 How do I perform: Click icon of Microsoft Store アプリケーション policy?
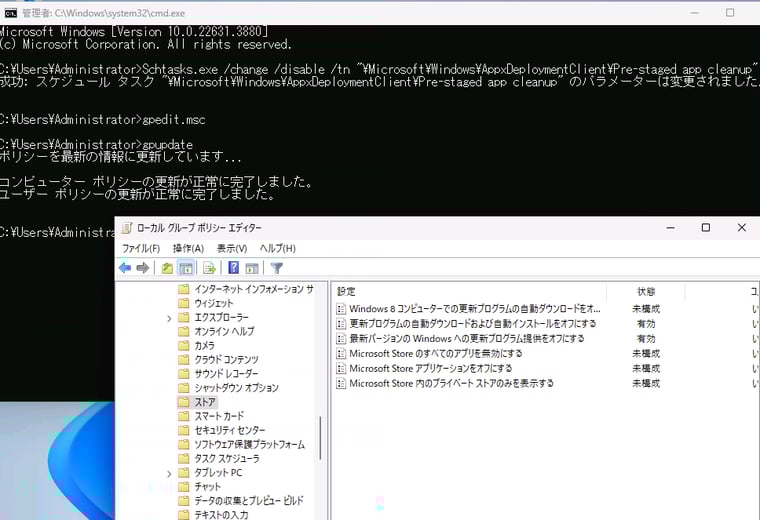[341, 369]
